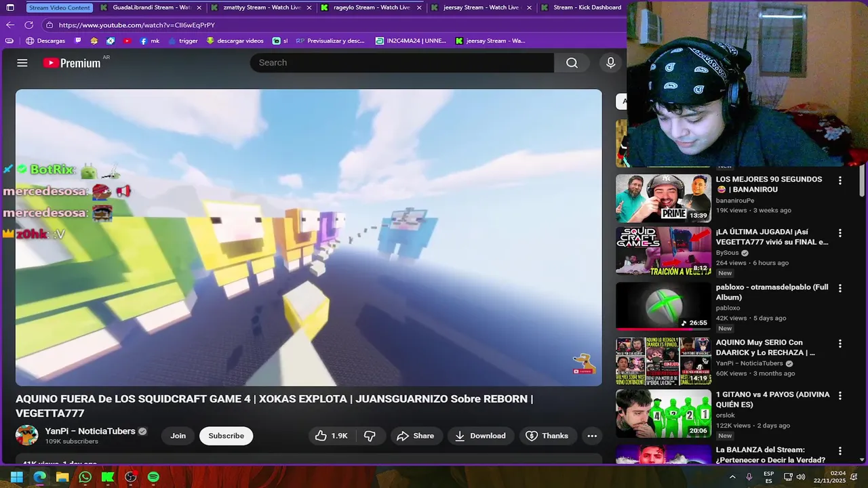Open the YouTube hamburger guide menu

click(x=22, y=62)
